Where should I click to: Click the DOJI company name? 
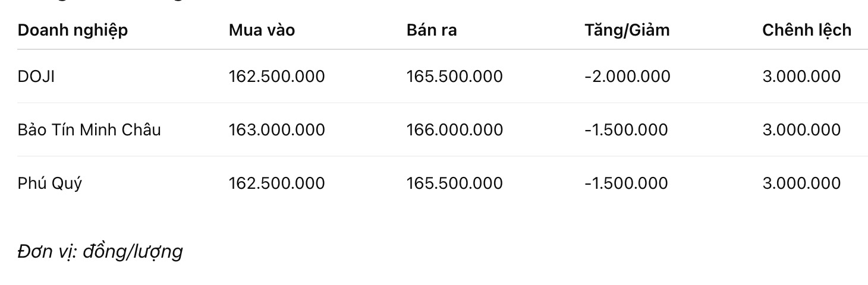(x=36, y=76)
